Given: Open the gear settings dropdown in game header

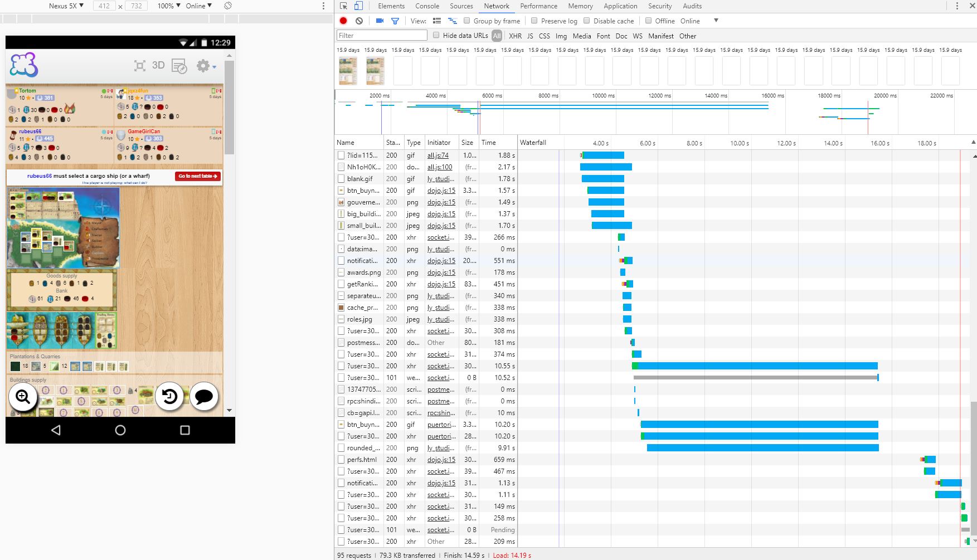Looking at the screenshot, I should click(206, 66).
